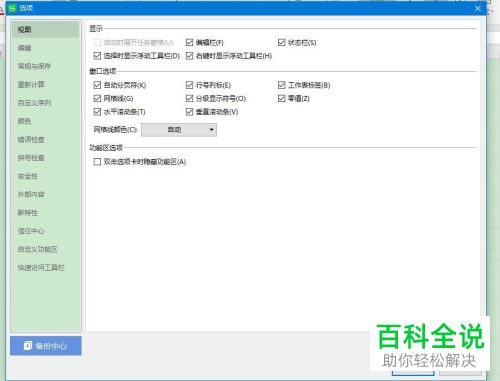Toggle the 编辑栏(F) checkbox
Image resolution: width=500 pixels, height=381 pixels.
[189, 42]
